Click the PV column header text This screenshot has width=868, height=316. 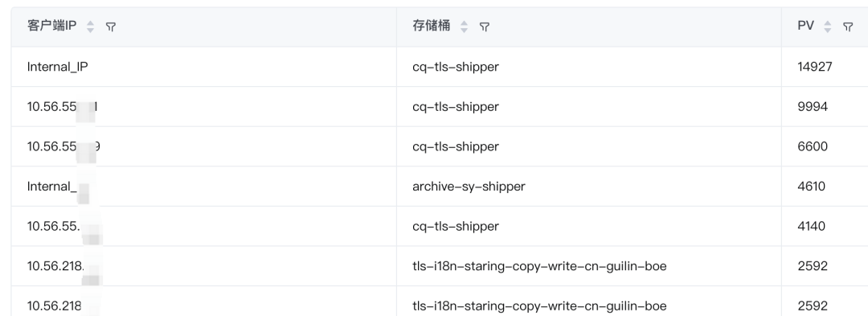tap(805, 26)
